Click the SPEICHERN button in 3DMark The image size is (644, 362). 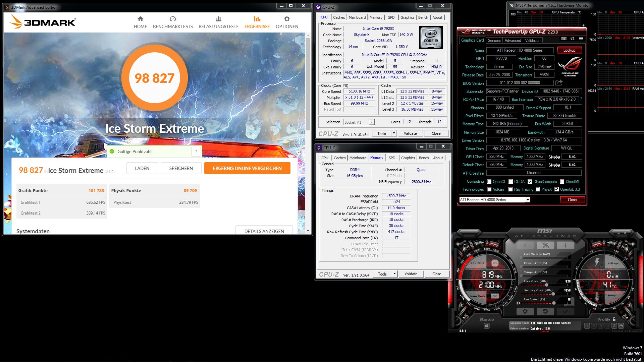pos(181,168)
